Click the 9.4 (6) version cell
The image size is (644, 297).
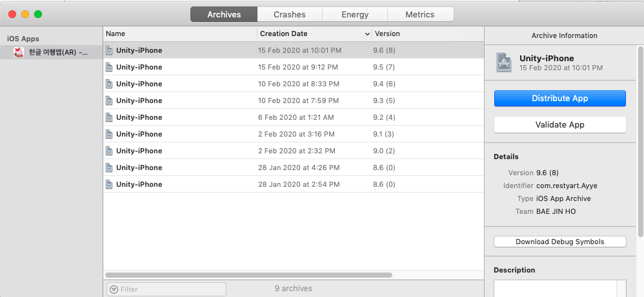coord(384,84)
